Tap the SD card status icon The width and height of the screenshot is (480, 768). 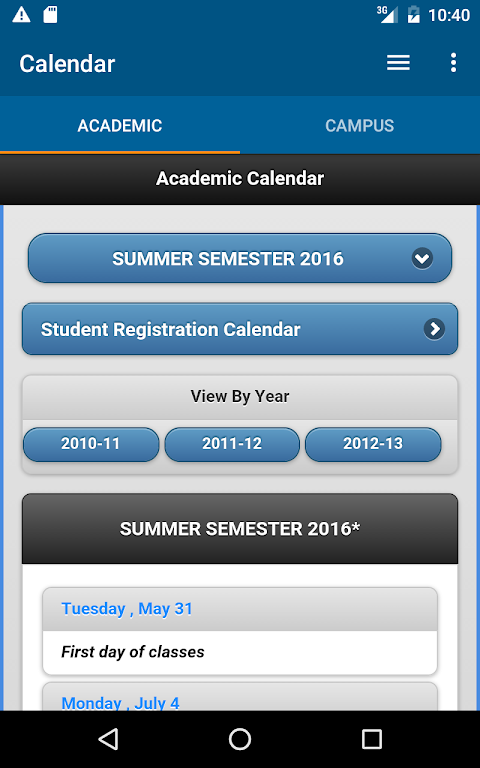[50, 15]
